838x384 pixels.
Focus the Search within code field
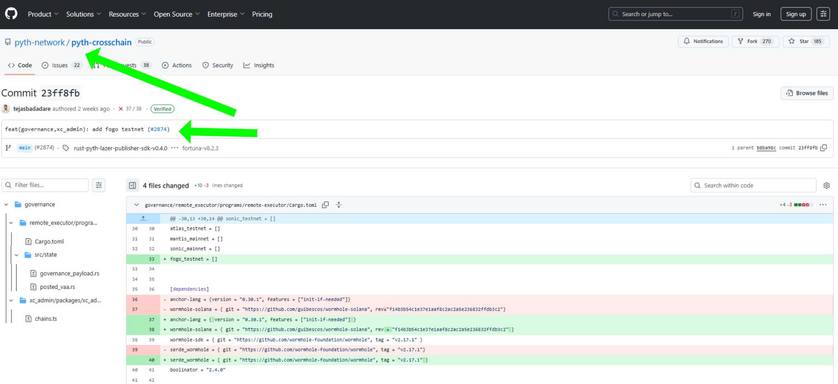[x=753, y=185]
